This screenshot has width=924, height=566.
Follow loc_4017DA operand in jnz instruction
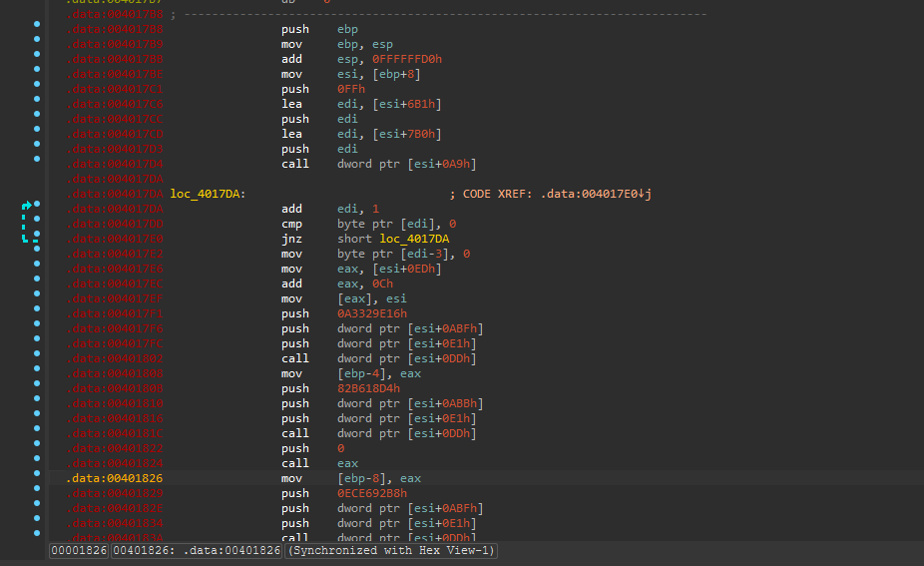414,239
